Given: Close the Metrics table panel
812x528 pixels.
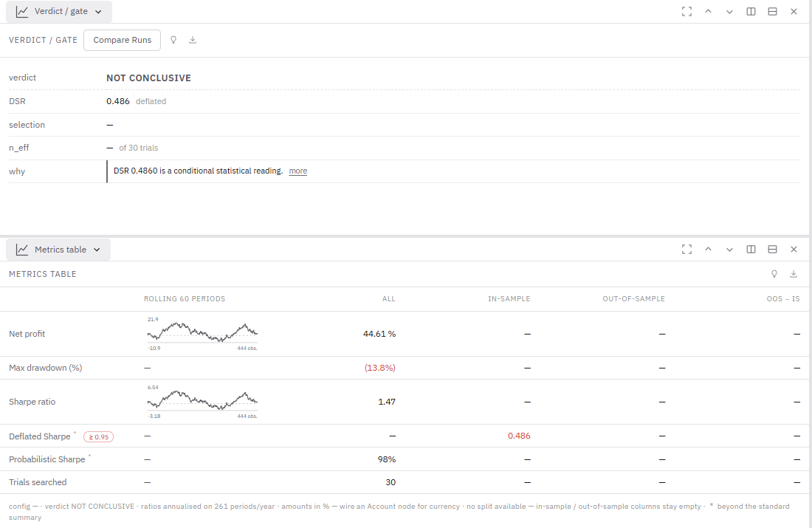Looking at the screenshot, I should (x=794, y=250).
